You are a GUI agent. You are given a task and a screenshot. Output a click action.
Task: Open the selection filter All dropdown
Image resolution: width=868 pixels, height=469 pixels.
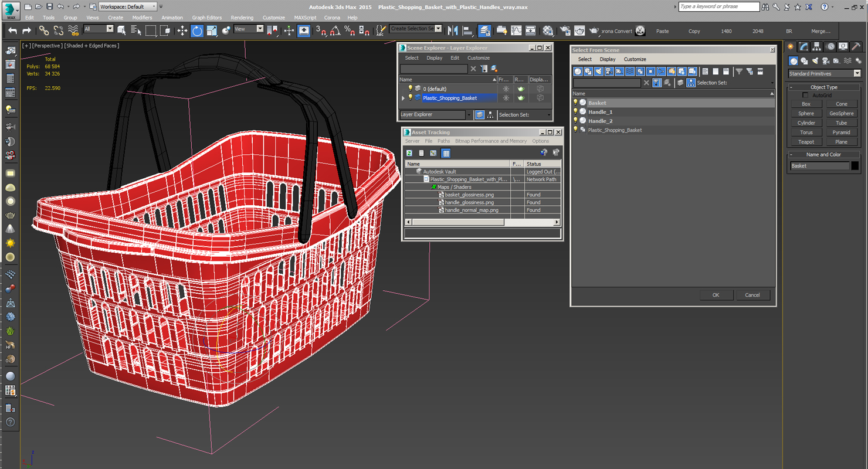99,29
